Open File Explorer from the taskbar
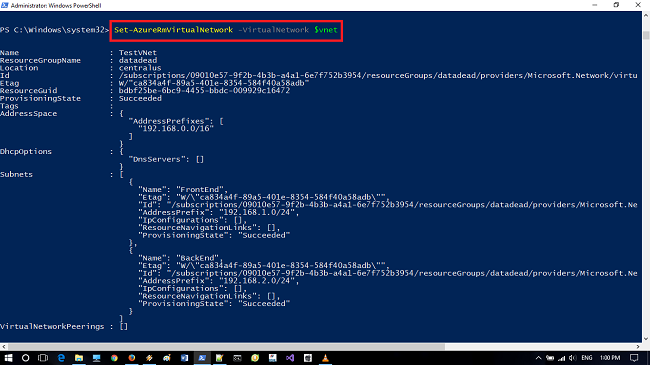Screen dimensions: 650x365 point(79,358)
